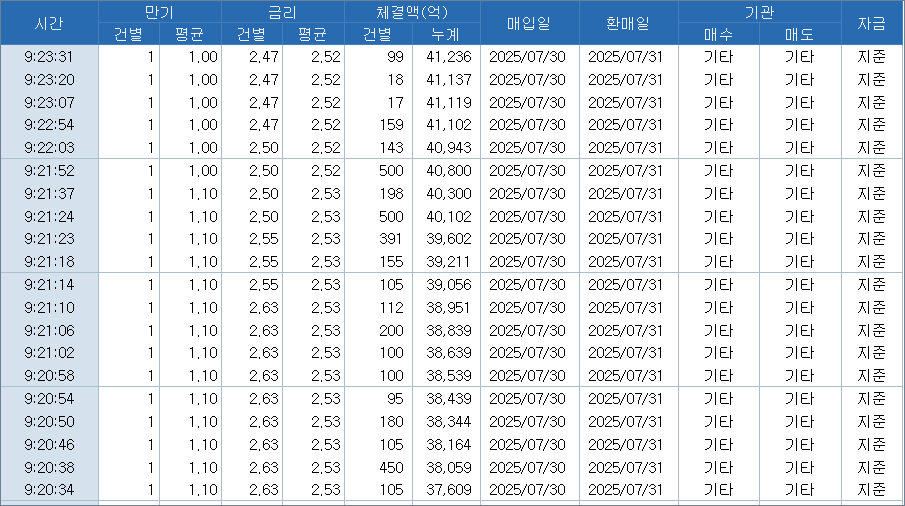Select the 자금 column header

tap(872, 22)
